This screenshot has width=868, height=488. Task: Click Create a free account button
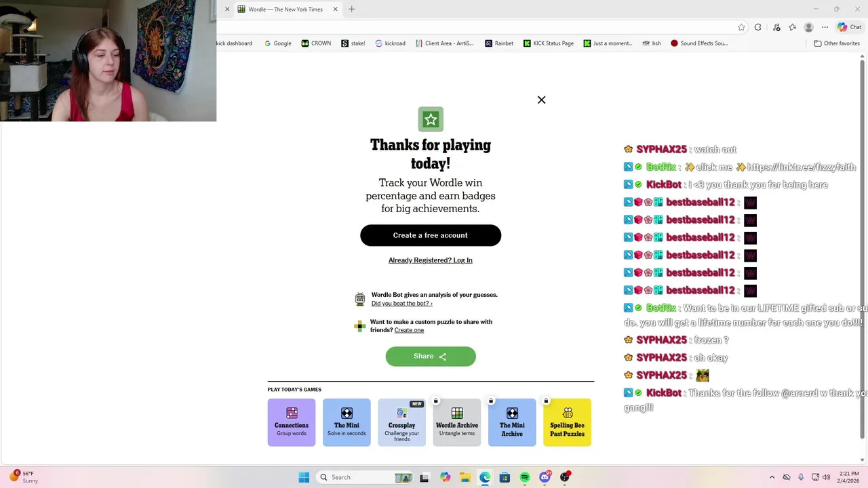431,235
